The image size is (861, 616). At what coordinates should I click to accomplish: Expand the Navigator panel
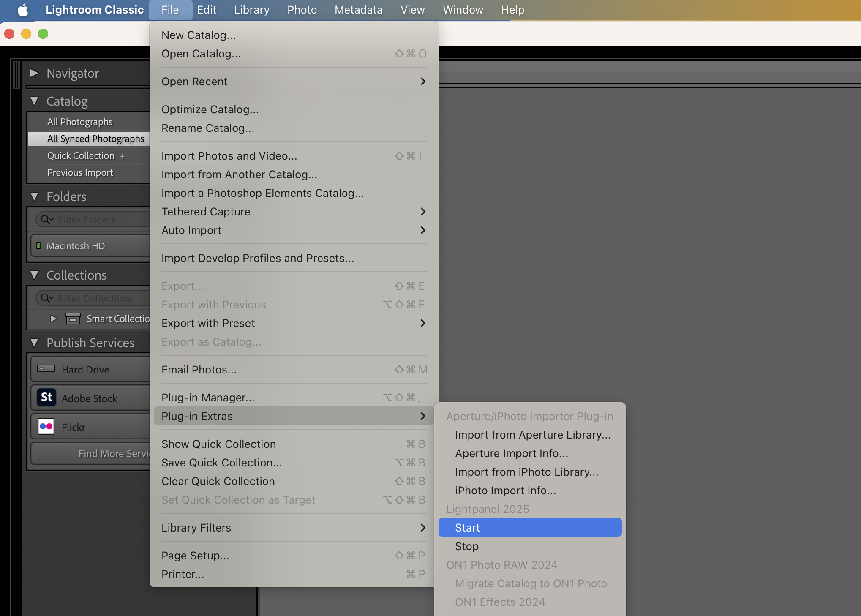pos(35,74)
